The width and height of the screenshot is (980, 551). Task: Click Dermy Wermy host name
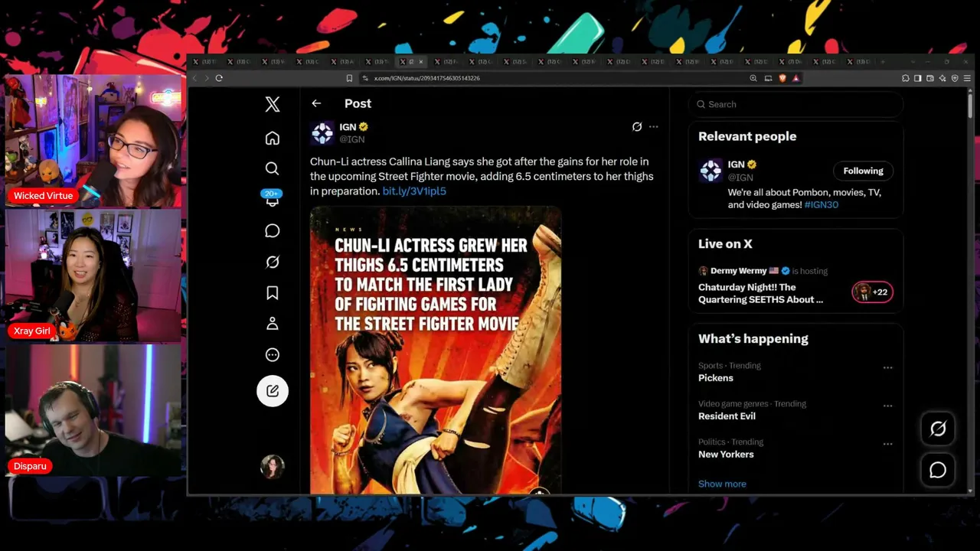point(739,271)
